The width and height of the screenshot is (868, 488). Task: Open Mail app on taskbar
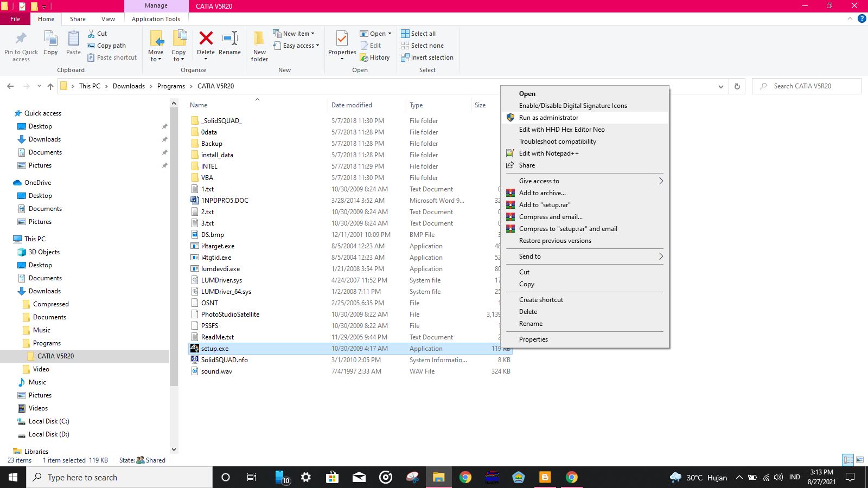tap(359, 477)
